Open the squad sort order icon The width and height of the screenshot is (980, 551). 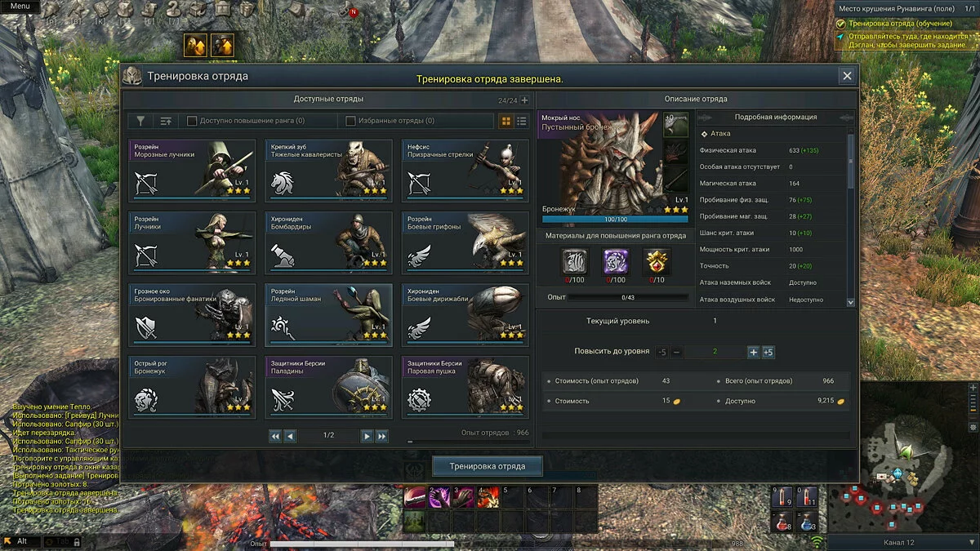[x=166, y=121]
